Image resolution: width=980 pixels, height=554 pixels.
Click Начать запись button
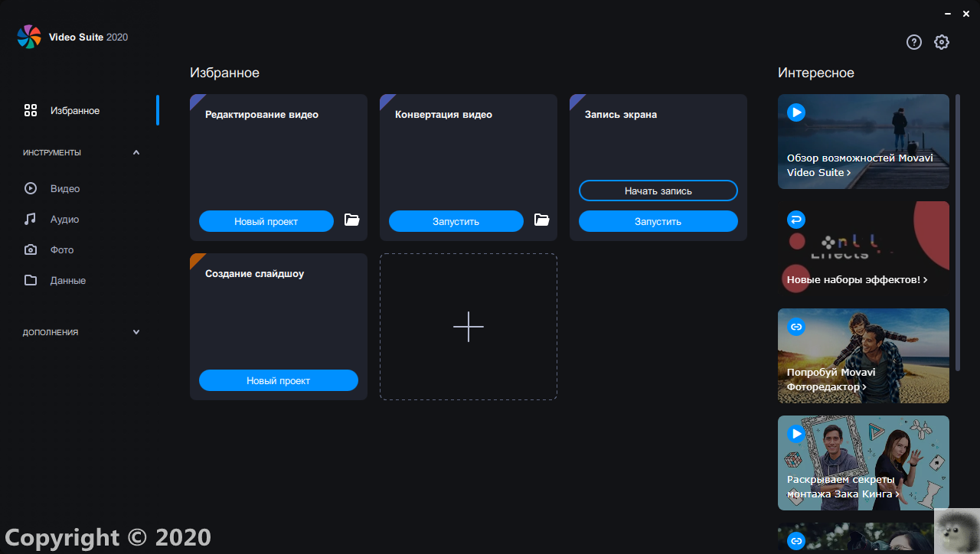(x=658, y=191)
